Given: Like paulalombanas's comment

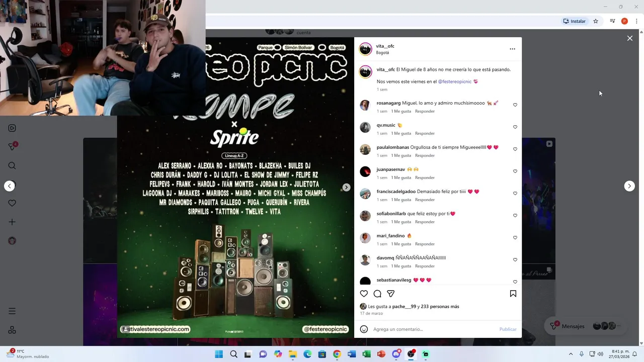Looking at the screenshot, I should pyautogui.click(x=515, y=149).
